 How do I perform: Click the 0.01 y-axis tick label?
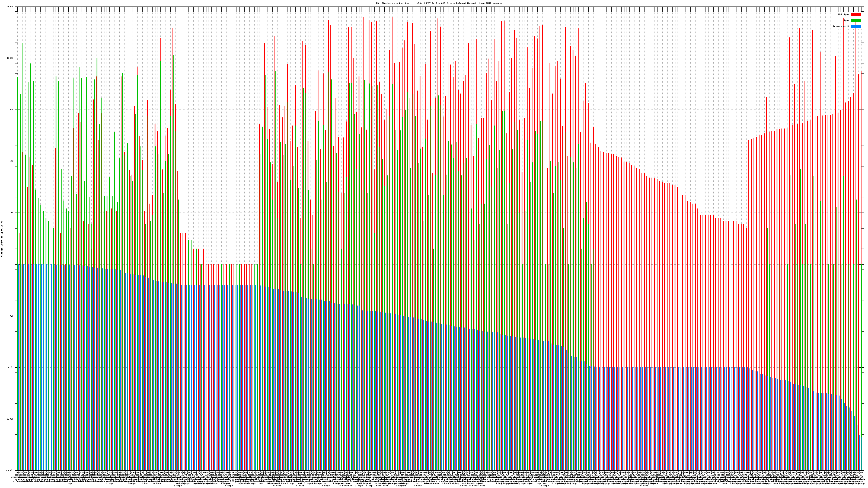point(11,367)
